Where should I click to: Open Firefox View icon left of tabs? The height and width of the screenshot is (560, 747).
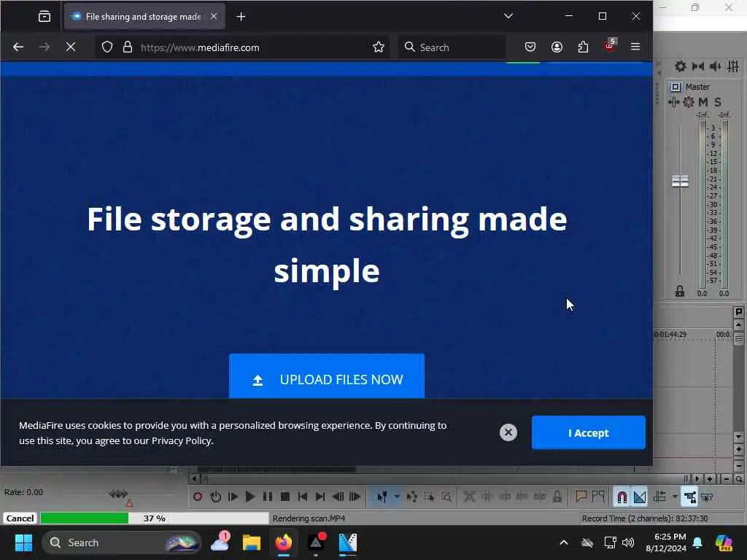pos(44,17)
